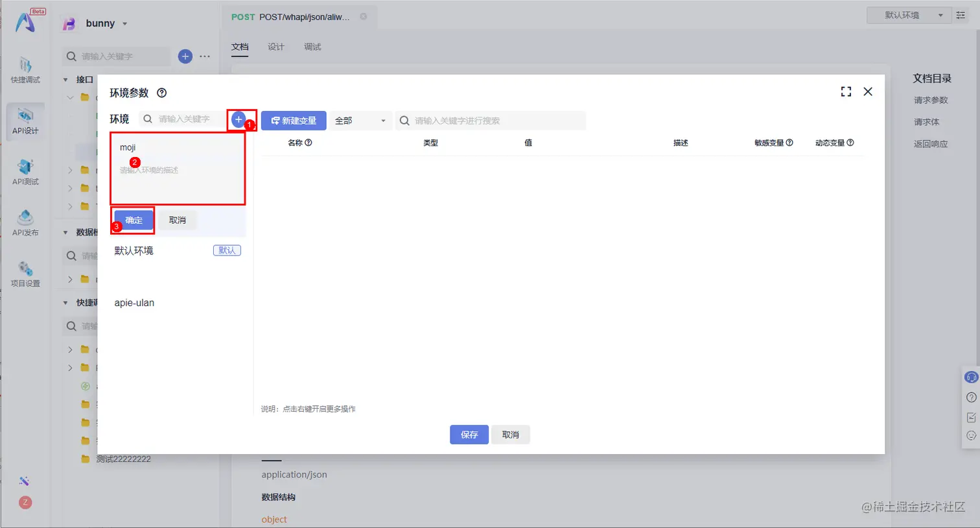Screen dimensions: 980x528
Task: Open the API发布 sidebar section
Action: pyautogui.click(x=25, y=223)
